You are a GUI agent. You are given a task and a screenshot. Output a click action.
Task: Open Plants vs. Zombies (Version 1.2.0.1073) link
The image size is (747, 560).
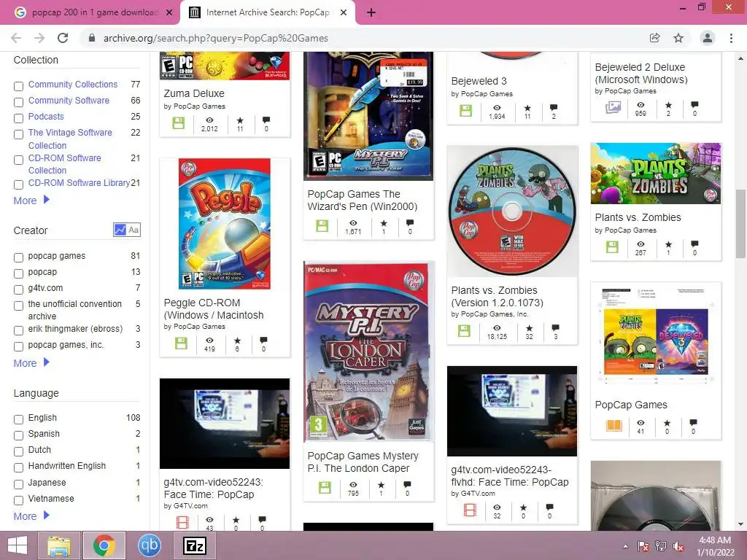click(498, 296)
